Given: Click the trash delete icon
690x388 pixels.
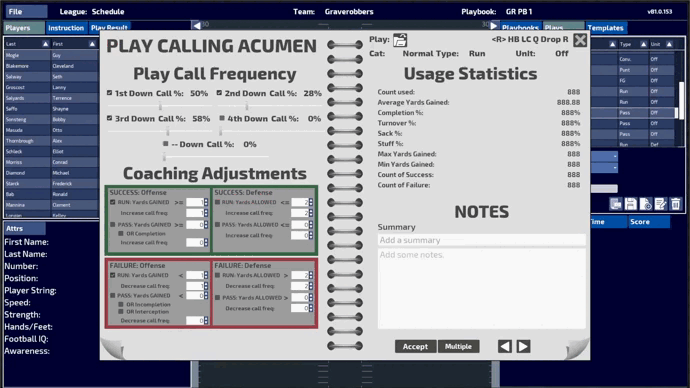Looking at the screenshot, I should tap(675, 204).
